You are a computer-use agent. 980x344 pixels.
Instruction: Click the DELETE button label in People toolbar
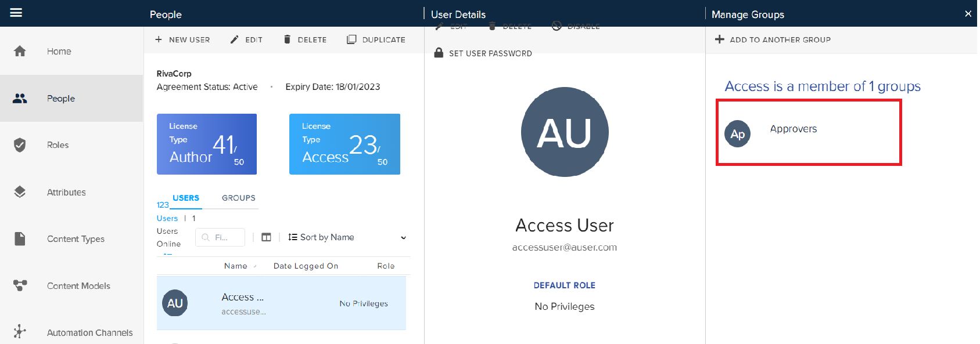tap(312, 39)
